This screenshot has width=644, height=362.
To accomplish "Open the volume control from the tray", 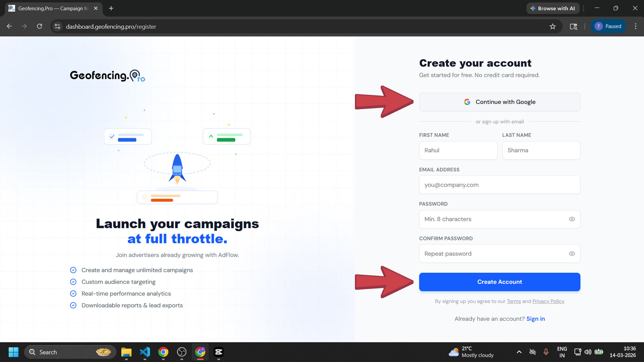I will click(x=588, y=352).
